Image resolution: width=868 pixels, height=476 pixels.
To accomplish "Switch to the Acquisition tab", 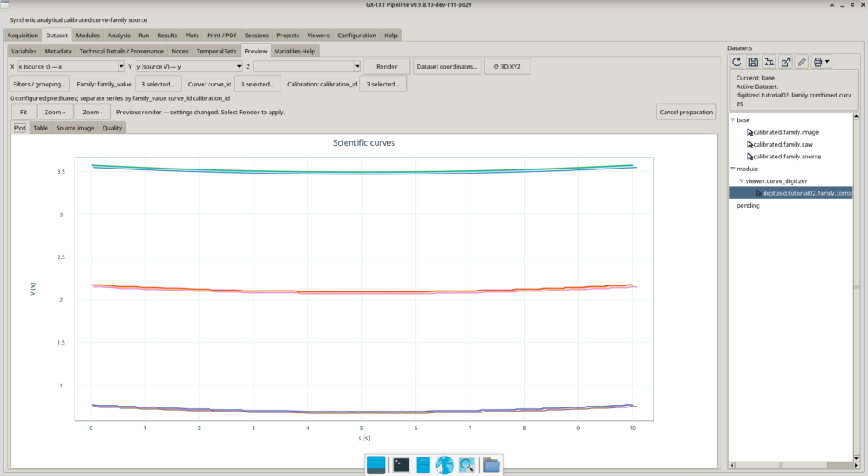I will coord(23,36).
